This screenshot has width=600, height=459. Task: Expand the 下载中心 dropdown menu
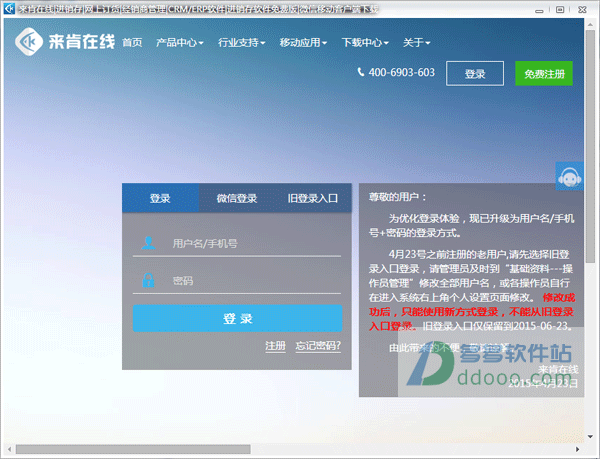pyautogui.click(x=365, y=42)
